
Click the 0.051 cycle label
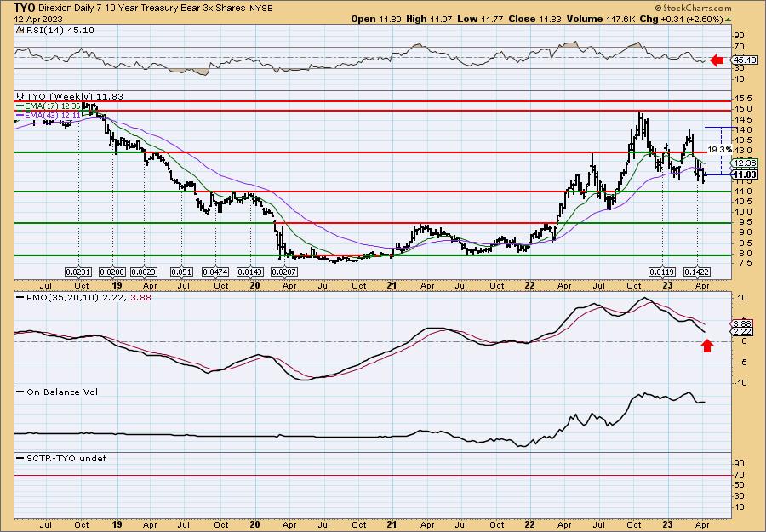182,272
